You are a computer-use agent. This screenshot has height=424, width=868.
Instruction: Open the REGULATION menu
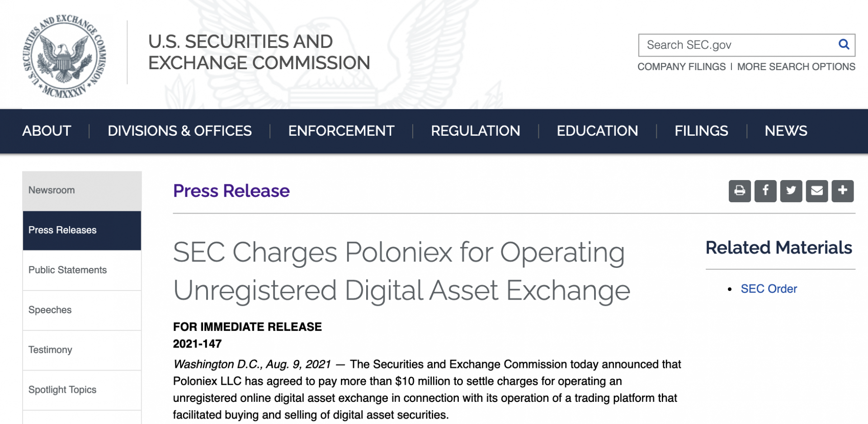(475, 131)
